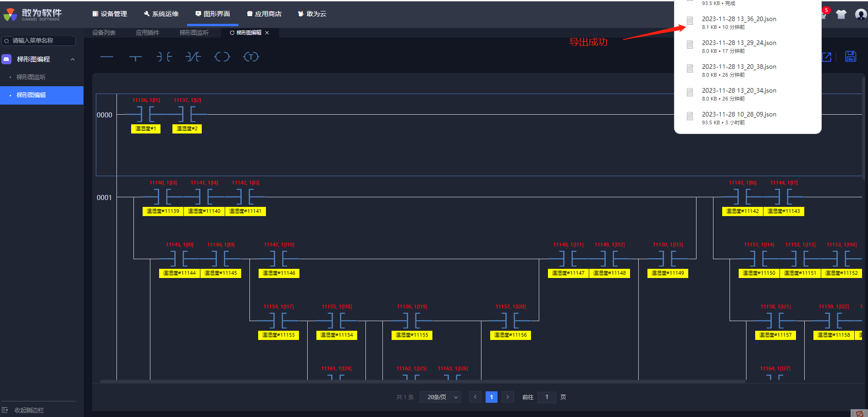The width and height of the screenshot is (868, 417).
Task: Click the menu name search field
Action: [x=41, y=41]
